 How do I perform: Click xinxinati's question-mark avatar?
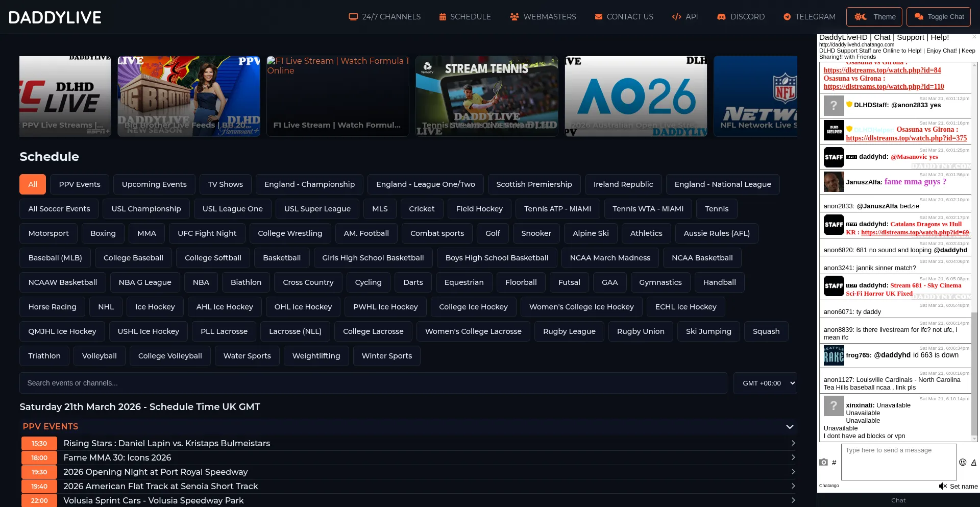pos(834,406)
